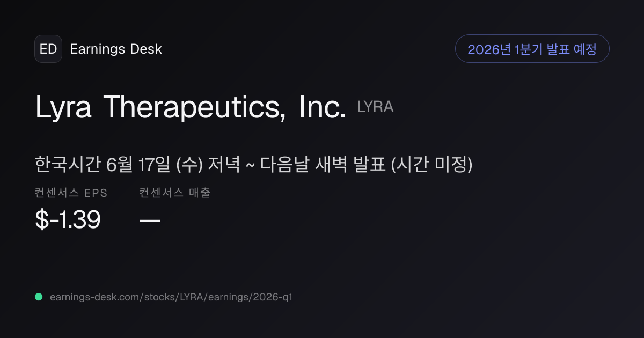This screenshot has width=644, height=338.
Task: Click the green status dot
Action: [39, 297]
